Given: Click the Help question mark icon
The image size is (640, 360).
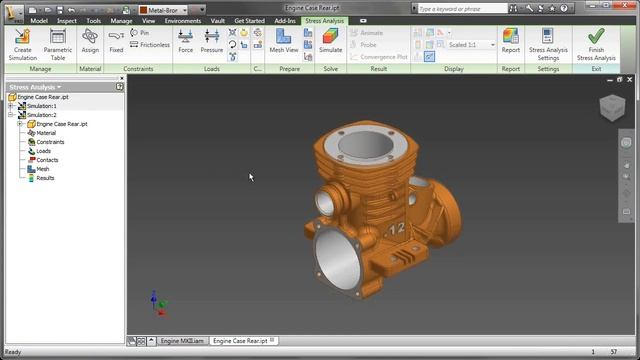Looking at the screenshot, I should (564, 8).
